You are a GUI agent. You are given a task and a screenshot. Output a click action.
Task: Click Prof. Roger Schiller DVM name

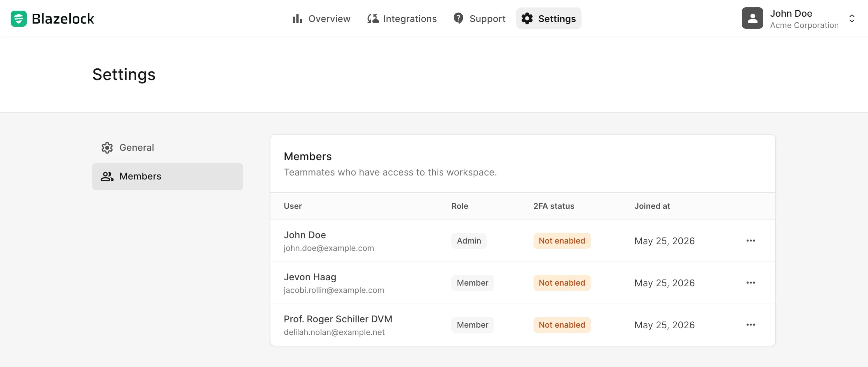click(x=338, y=319)
